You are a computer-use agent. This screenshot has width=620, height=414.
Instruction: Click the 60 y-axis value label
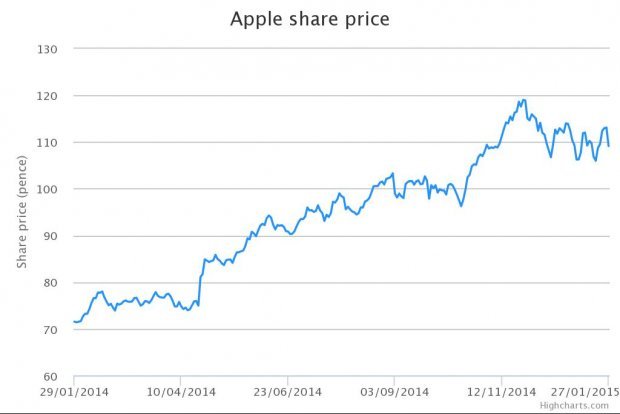(52, 378)
